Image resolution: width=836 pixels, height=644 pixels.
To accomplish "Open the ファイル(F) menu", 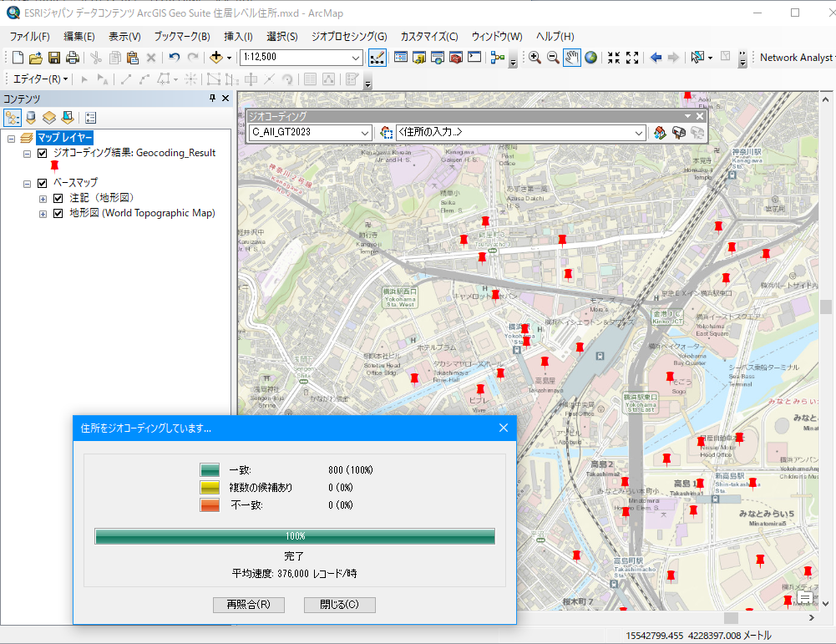I will 30,36.
